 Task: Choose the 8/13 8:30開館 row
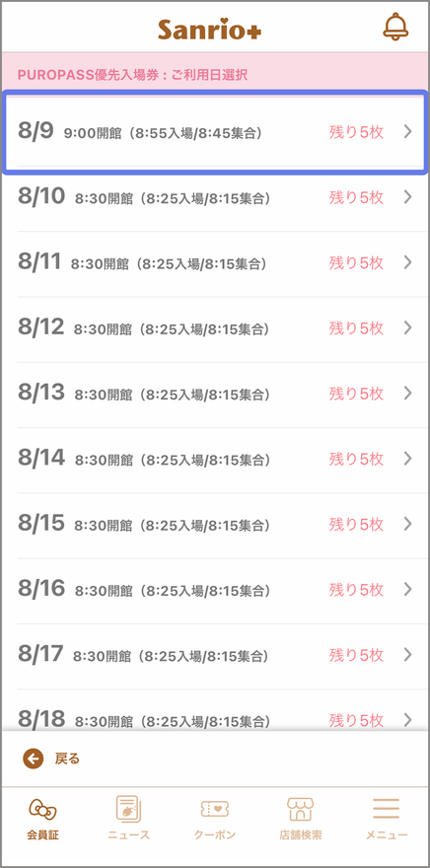coord(215,393)
